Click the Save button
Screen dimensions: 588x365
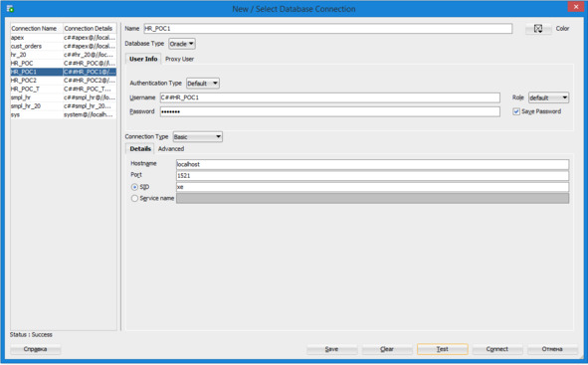[332, 349]
